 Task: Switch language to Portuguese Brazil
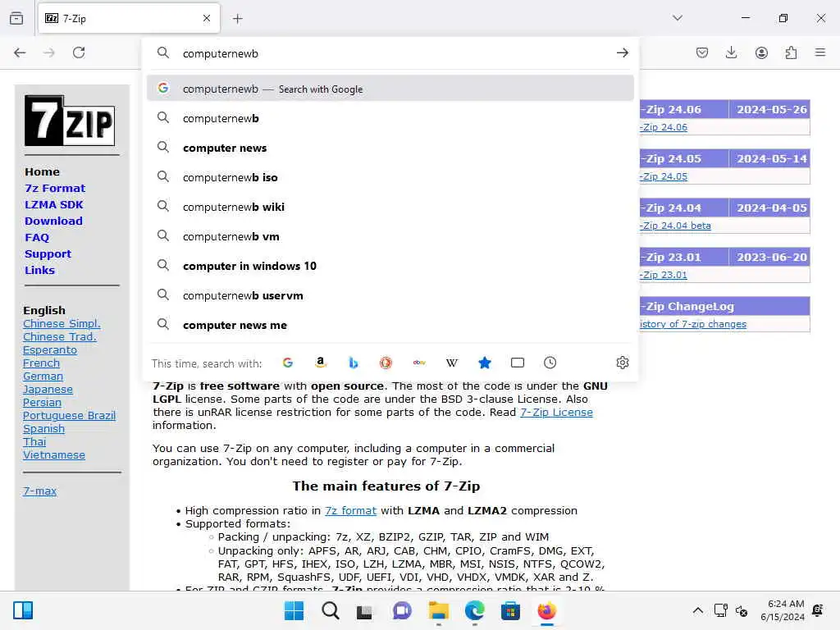tap(69, 415)
